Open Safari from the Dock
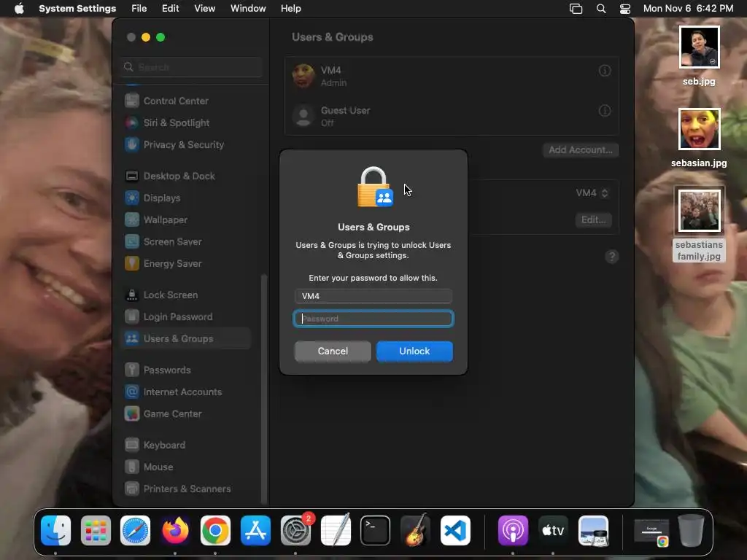 pyautogui.click(x=135, y=531)
